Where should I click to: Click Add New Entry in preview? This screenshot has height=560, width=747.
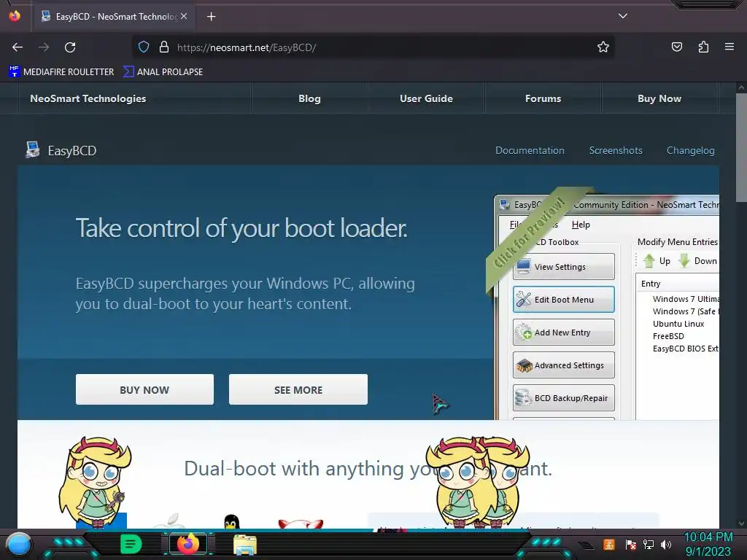pyautogui.click(x=564, y=332)
